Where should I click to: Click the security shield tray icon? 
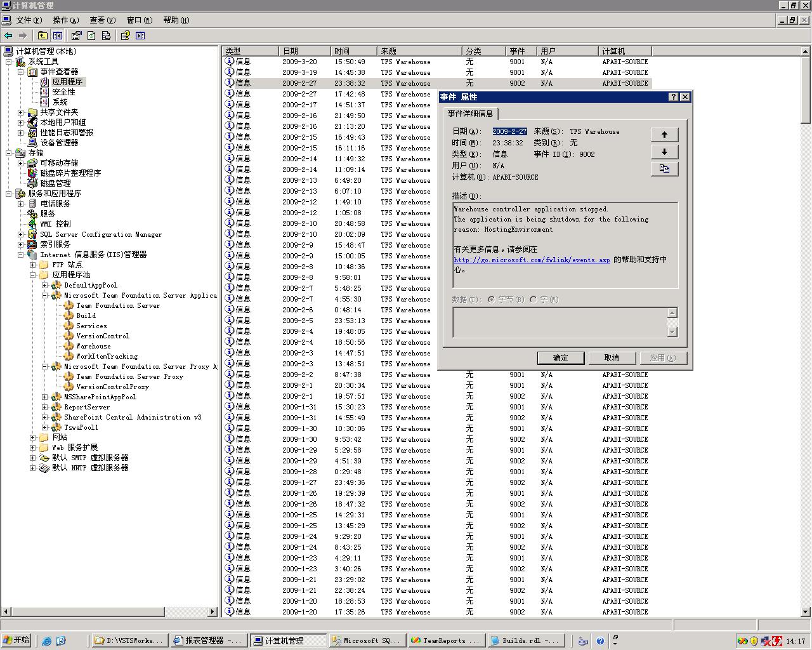point(754,641)
